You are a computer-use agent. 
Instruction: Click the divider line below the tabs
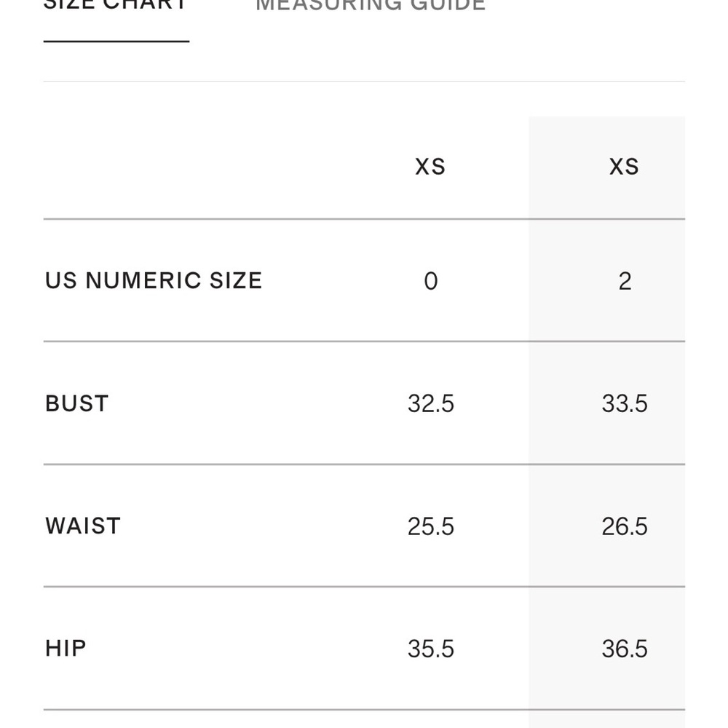pos(364,81)
